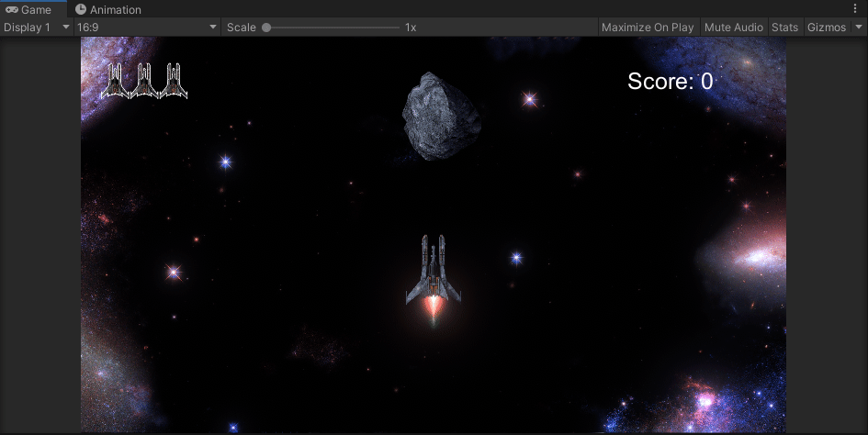Screen dimensions: 868x435
Task: Click the gray asteroid
Action: 441,117
